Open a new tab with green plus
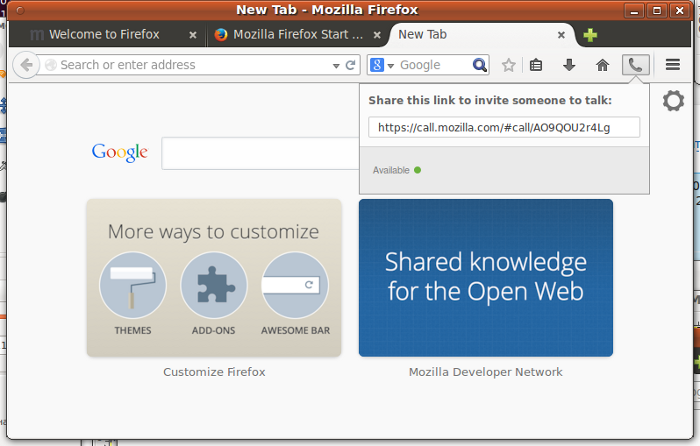The image size is (700, 446). (590, 35)
